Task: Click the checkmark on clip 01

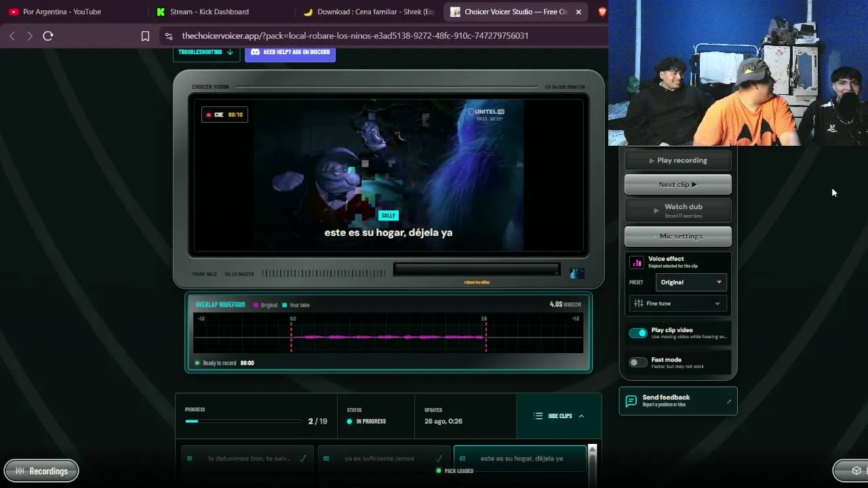Action: coord(302,458)
